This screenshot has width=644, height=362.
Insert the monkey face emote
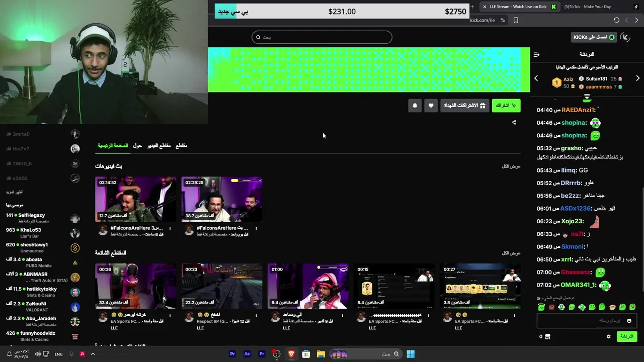pos(612,307)
